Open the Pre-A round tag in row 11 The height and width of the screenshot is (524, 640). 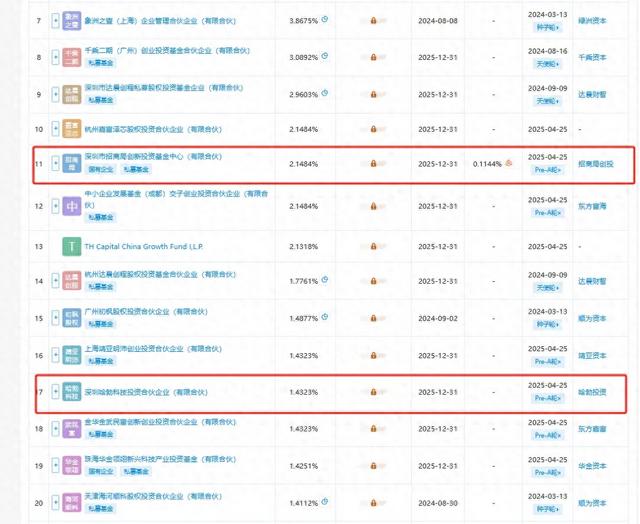(x=547, y=170)
